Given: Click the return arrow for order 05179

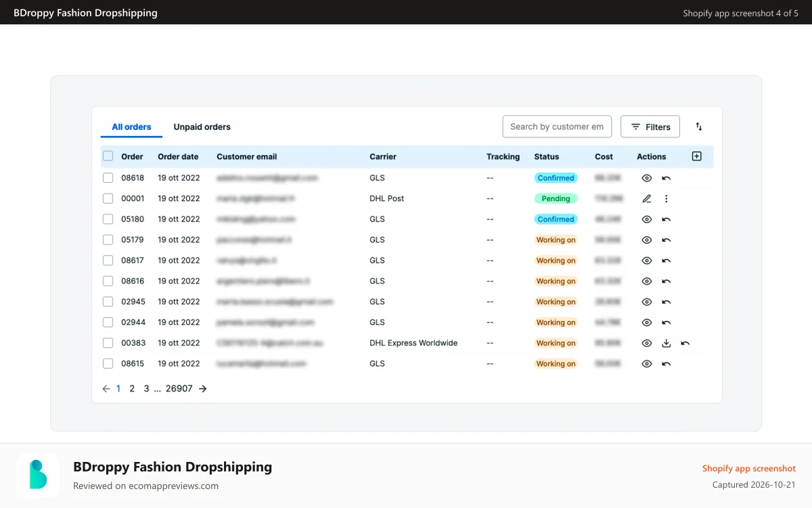Looking at the screenshot, I should click(x=666, y=240).
